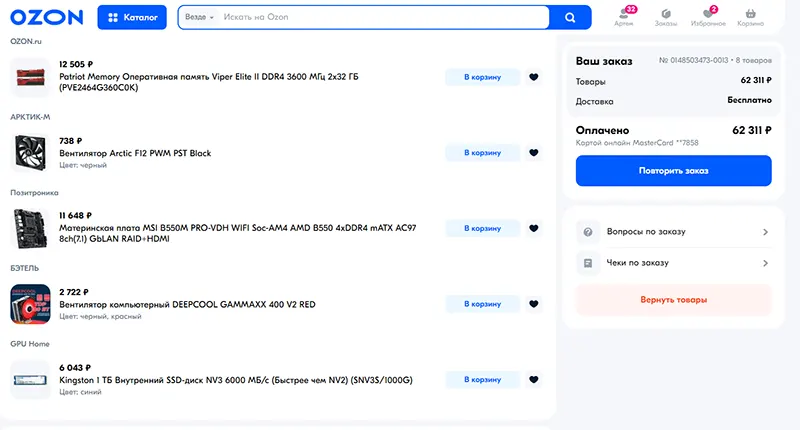This screenshot has height=430, width=800.
Task: Toggle heart for MSI B550M motherboard
Action: [534, 228]
